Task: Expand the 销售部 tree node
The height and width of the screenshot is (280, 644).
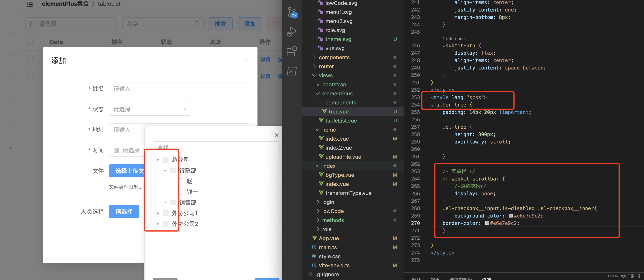Action: tap(165, 202)
